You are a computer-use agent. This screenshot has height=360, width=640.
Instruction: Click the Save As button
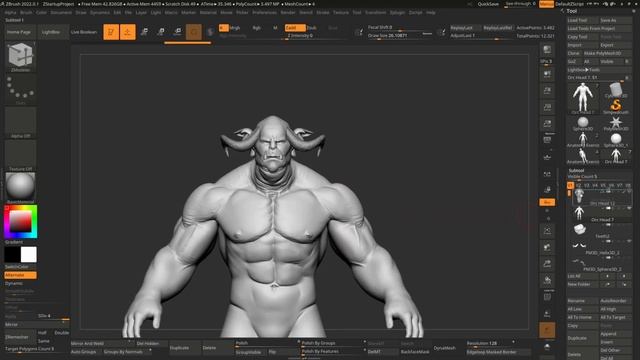616,20
